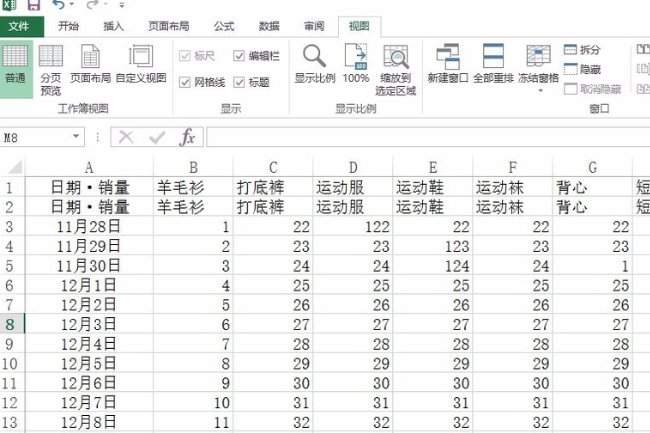Click the Select All corner triangle

pyautogui.click(x=14, y=167)
